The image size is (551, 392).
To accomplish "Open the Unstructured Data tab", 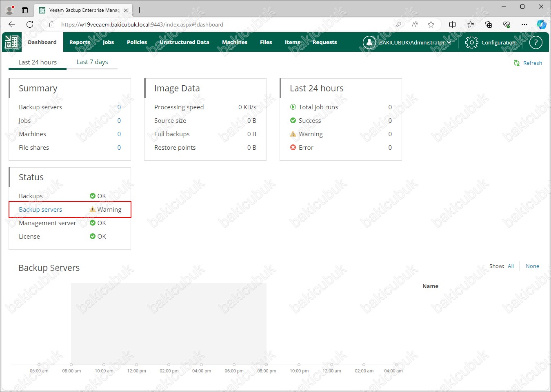I will click(x=184, y=42).
